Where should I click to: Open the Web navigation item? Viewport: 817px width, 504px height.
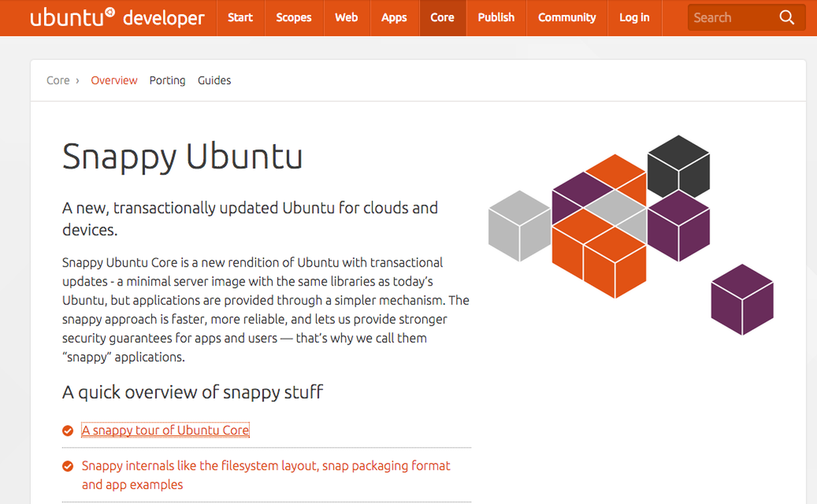coord(347,18)
